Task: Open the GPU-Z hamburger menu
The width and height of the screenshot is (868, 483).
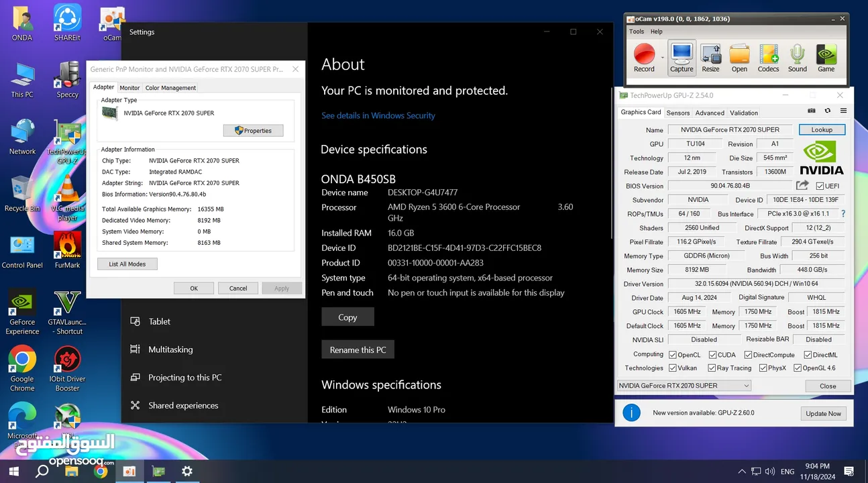Action: point(843,111)
